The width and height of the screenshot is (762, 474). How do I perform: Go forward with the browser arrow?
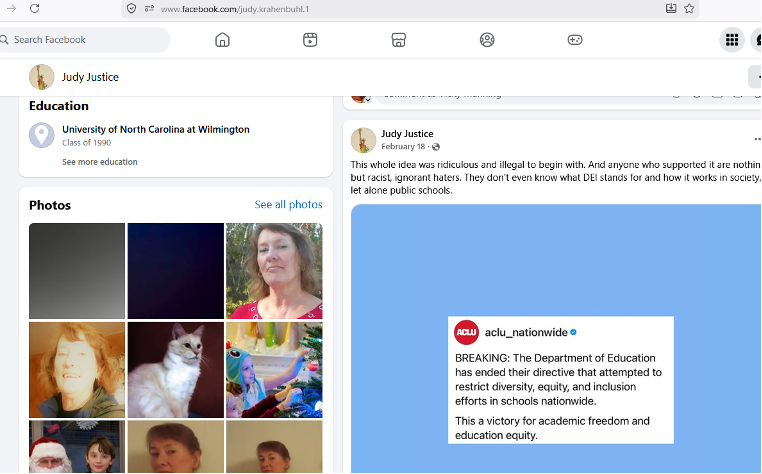pyautogui.click(x=11, y=8)
